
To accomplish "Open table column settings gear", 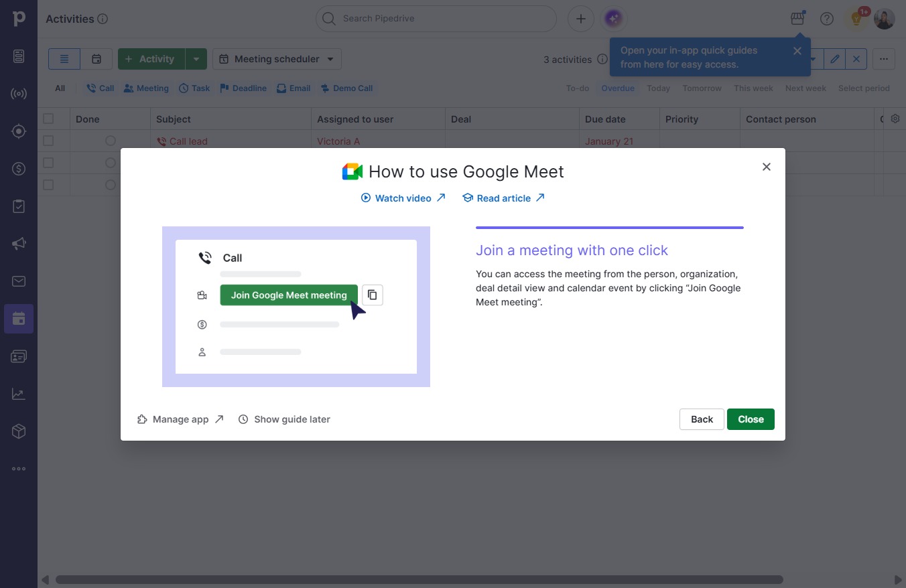I will [x=895, y=119].
